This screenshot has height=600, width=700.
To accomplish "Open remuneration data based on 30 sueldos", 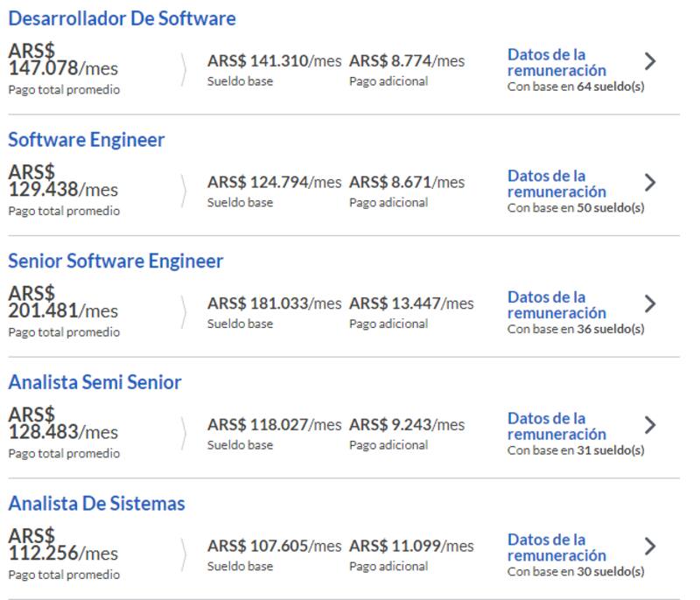I will coord(556,548).
